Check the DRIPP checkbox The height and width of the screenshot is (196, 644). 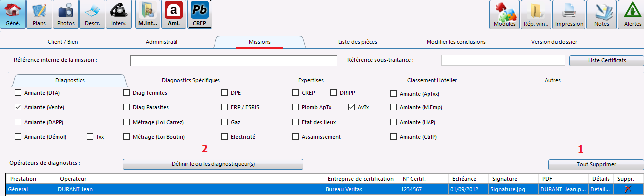(334, 93)
